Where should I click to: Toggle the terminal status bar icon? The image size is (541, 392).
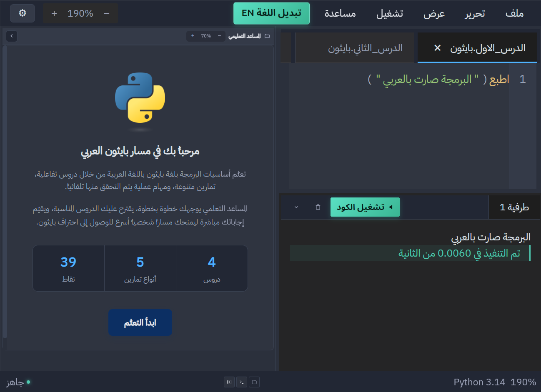point(242,382)
